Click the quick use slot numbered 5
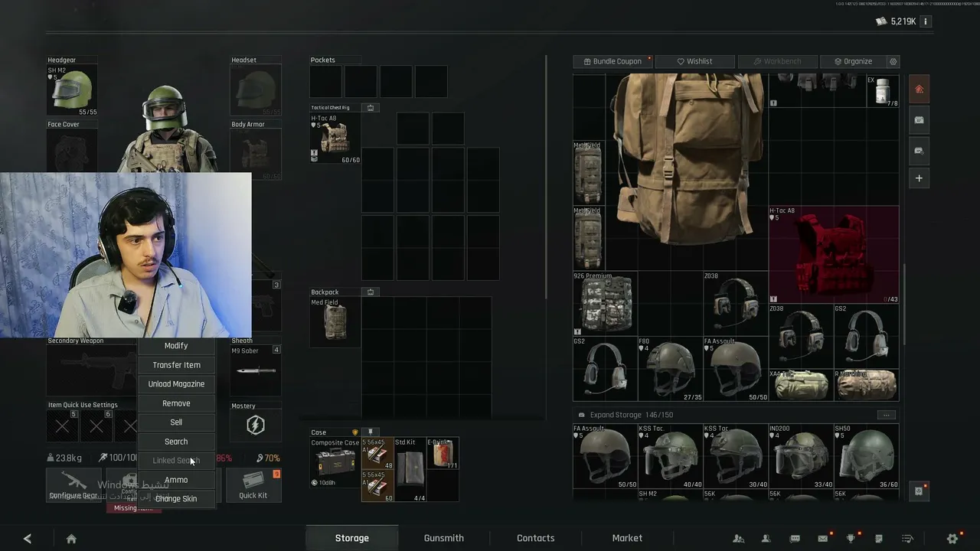The width and height of the screenshot is (980, 551). click(x=63, y=426)
